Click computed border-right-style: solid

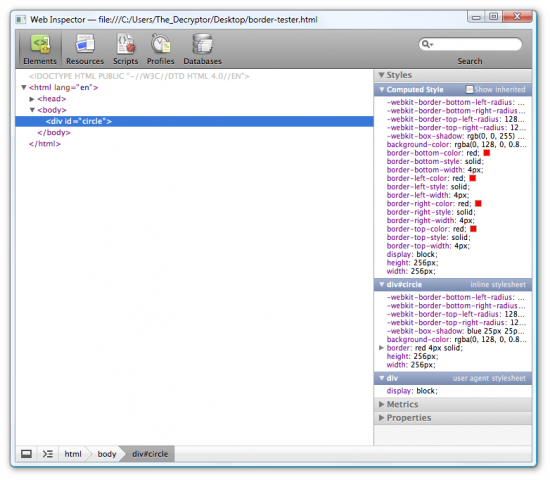(x=431, y=212)
